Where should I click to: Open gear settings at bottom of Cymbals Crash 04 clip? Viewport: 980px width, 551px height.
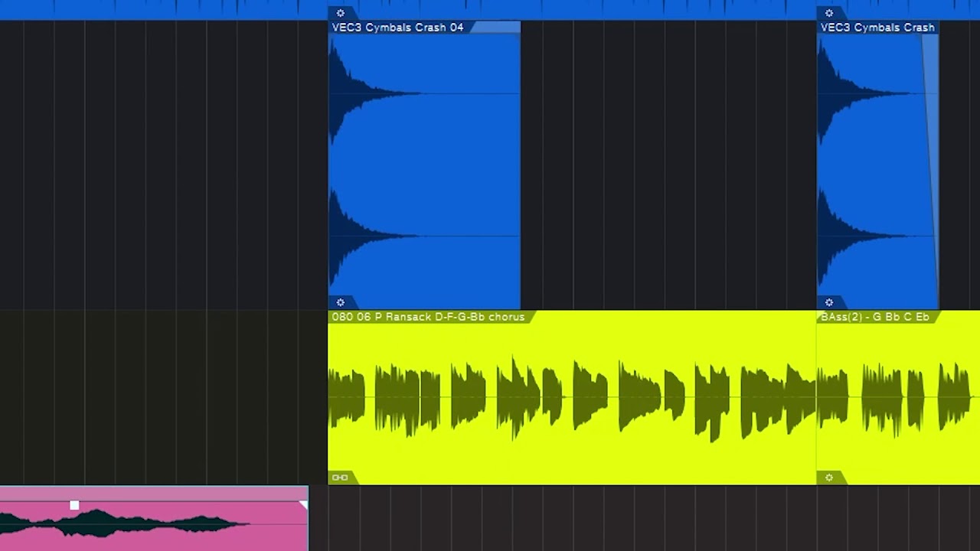point(341,302)
